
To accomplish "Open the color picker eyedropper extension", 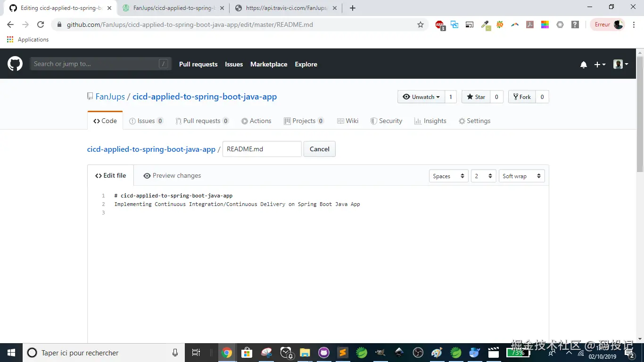I will [486, 25].
